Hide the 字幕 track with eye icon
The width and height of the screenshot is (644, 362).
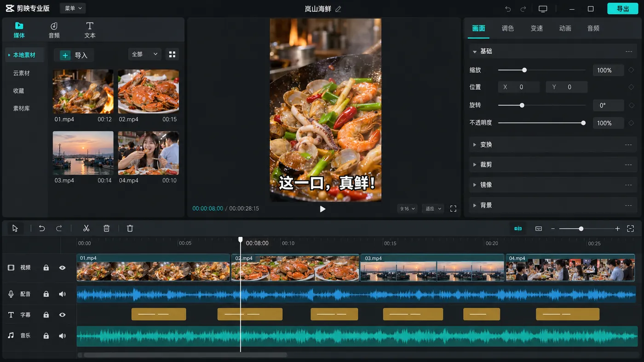[62, 315]
